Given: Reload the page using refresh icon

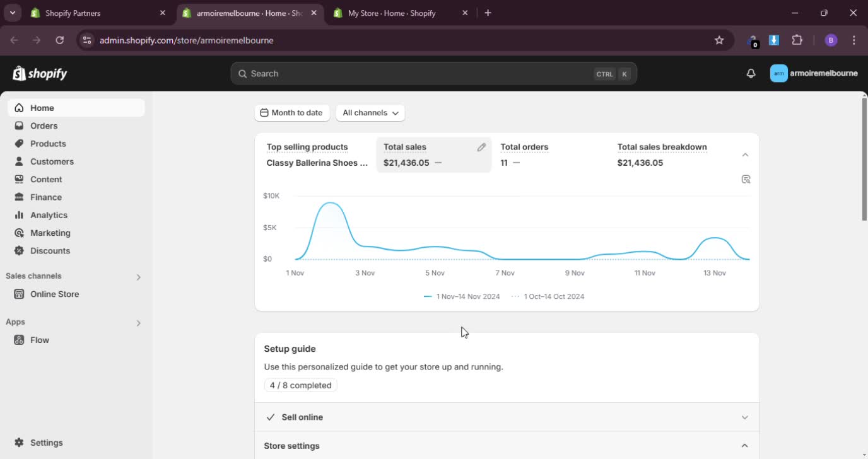Looking at the screenshot, I should [x=60, y=40].
